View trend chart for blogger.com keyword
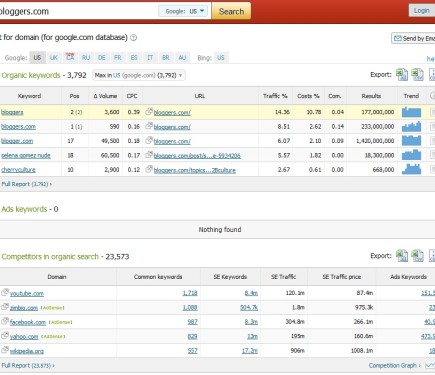The height and width of the screenshot is (375, 435). pyautogui.click(x=411, y=141)
